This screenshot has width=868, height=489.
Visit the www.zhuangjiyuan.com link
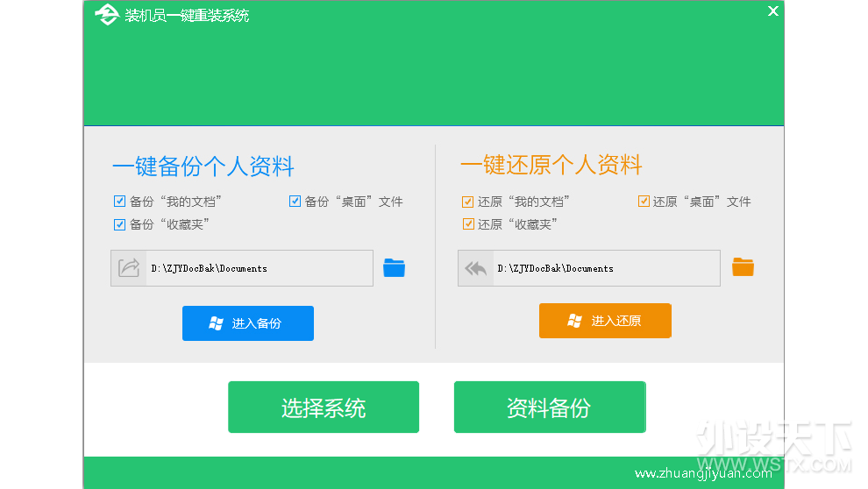pos(703,473)
